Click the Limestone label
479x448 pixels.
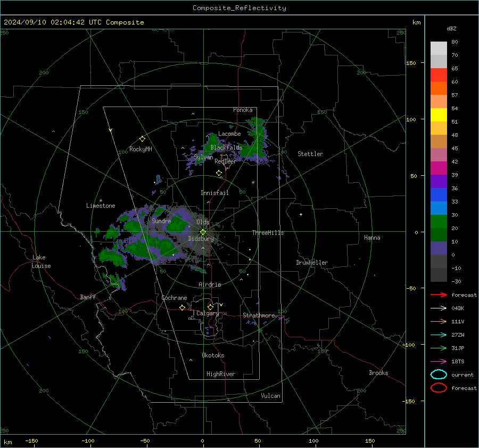tap(101, 206)
